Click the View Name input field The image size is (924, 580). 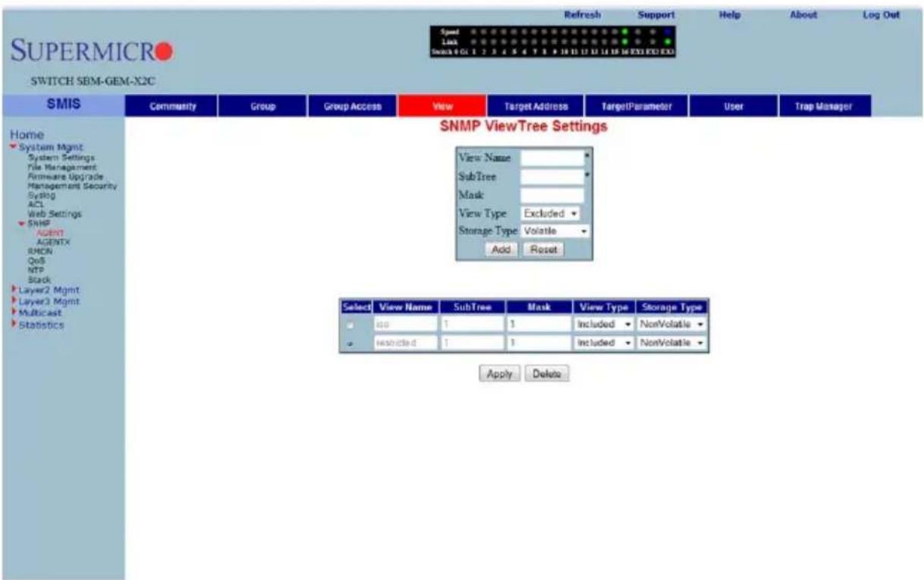tap(552, 158)
